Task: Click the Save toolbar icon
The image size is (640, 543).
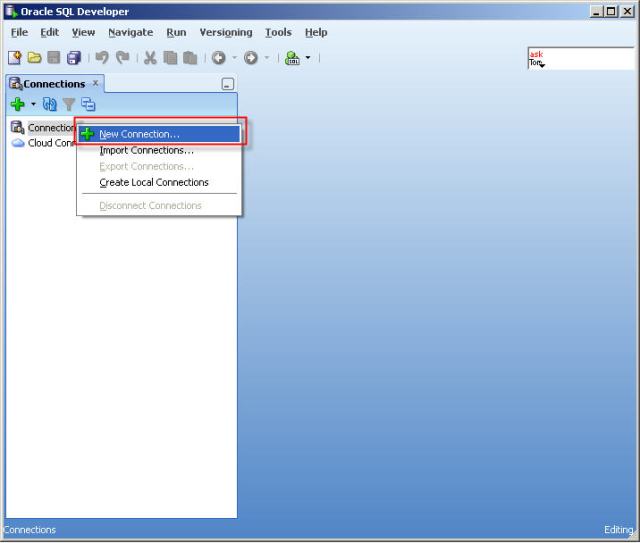Action: click(54, 58)
